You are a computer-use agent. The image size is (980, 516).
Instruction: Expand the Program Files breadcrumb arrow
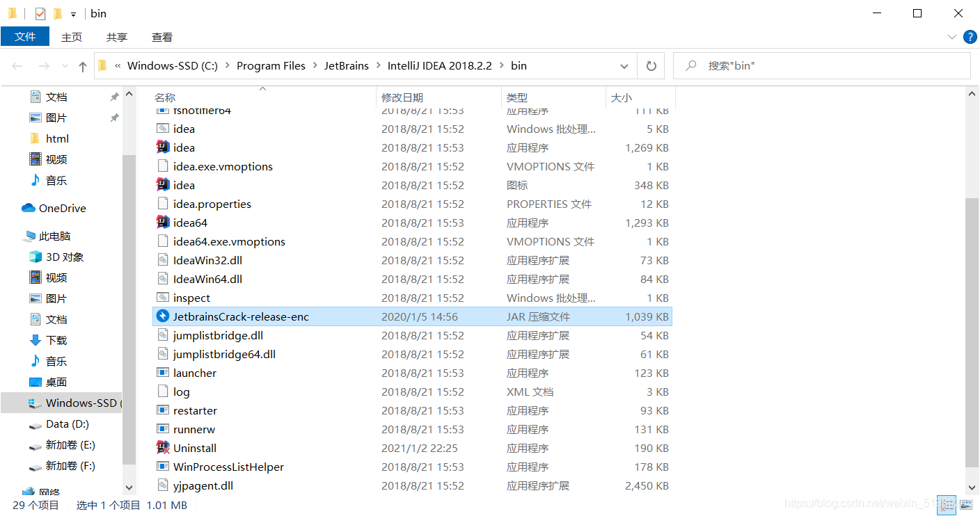pyautogui.click(x=315, y=66)
